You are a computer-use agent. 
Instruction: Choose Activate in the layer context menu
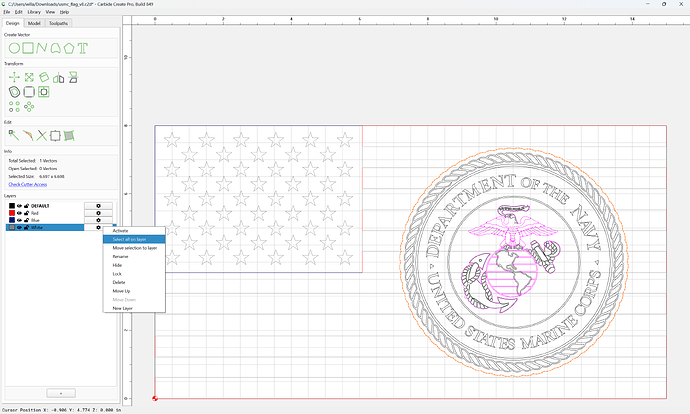click(134, 231)
